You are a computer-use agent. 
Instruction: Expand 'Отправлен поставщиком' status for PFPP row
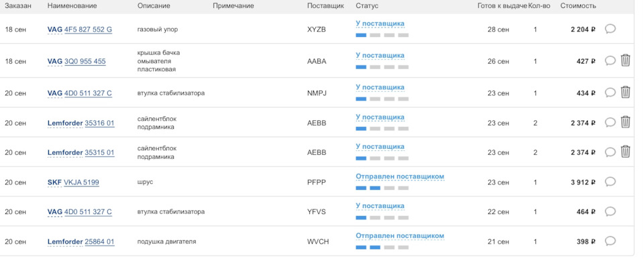[400, 176]
